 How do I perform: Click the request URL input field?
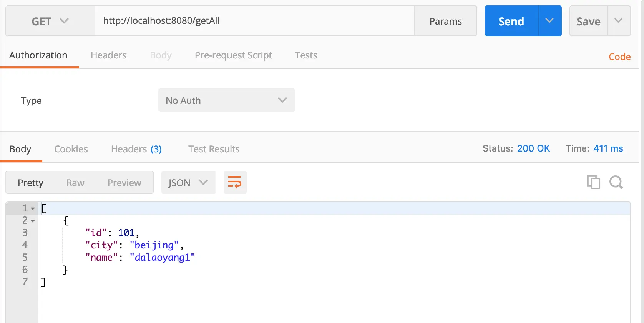coord(254,21)
